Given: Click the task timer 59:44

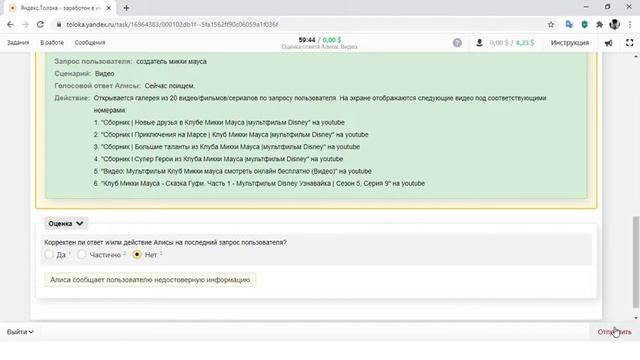Looking at the screenshot, I should coord(307,40).
